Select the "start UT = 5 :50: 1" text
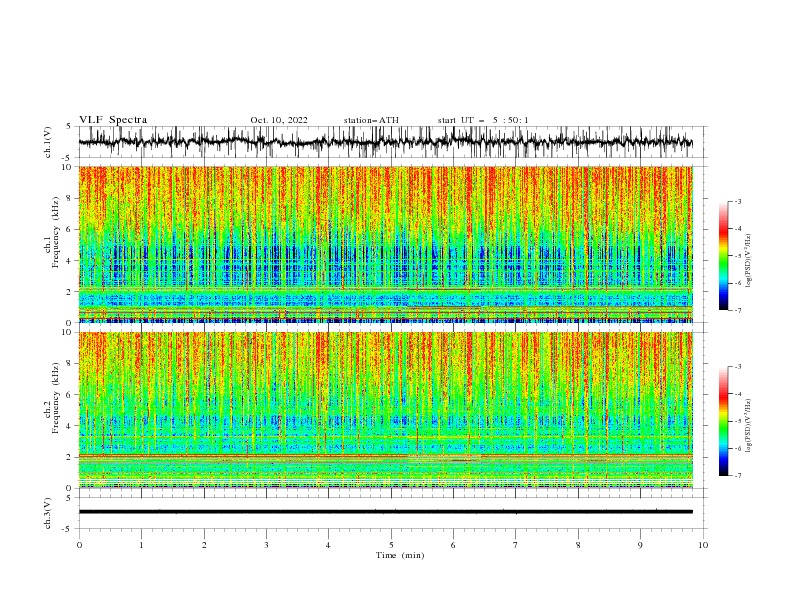This screenshot has height=612, width=792. [483, 120]
